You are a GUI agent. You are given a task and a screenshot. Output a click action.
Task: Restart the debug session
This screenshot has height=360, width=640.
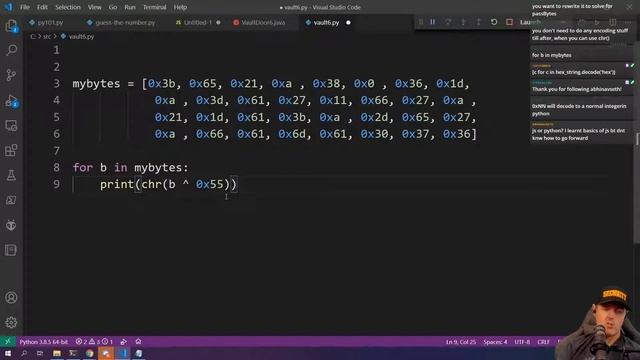(x=494, y=22)
